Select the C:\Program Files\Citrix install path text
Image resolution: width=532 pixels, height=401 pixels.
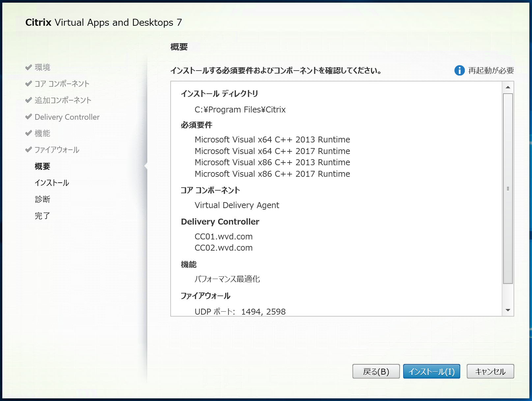tap(240, 109)
